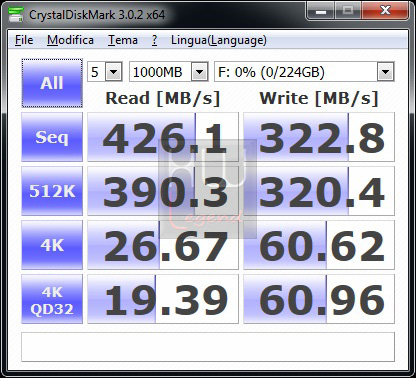Click the empty comment field at bottom
416x378 pixels.
[x=208, y=347]
